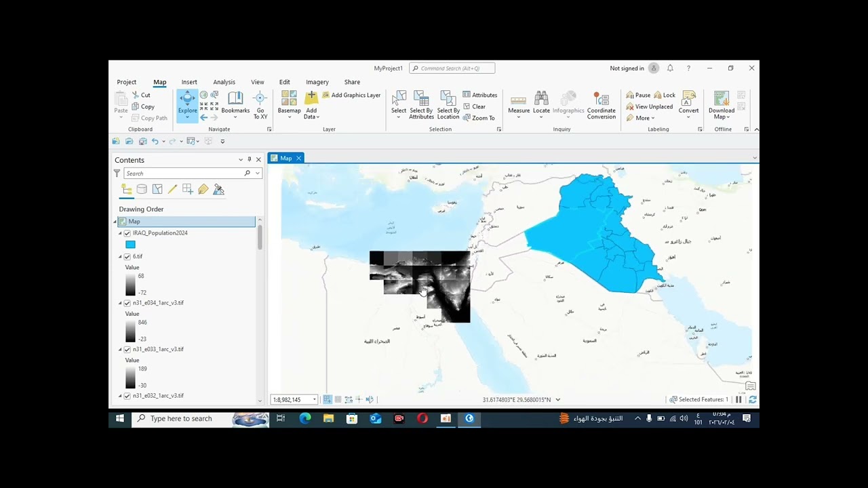Screen dimensions: 868x488
Task: Open the map scale dropdown
Action: pos(314,400)
